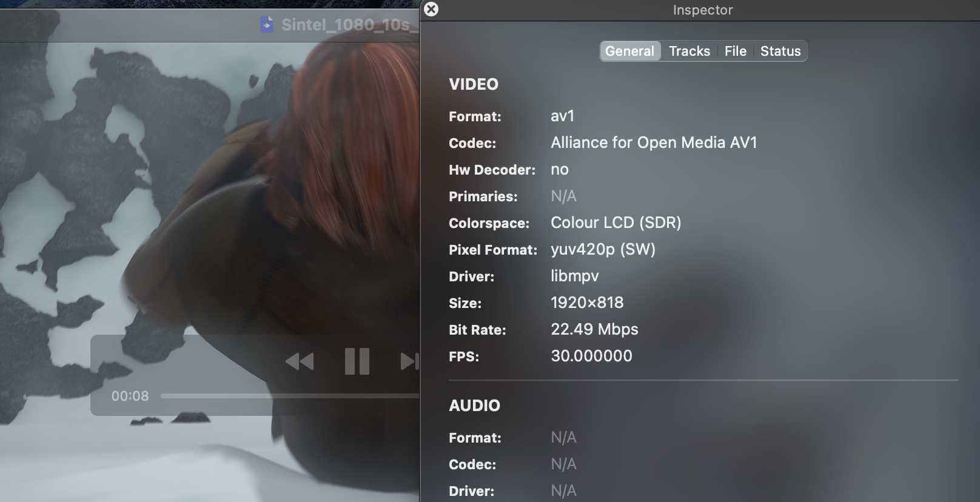Select the Primaries N/A value
Viewport: 980px width, 502px height.
[x=563, y=196]
